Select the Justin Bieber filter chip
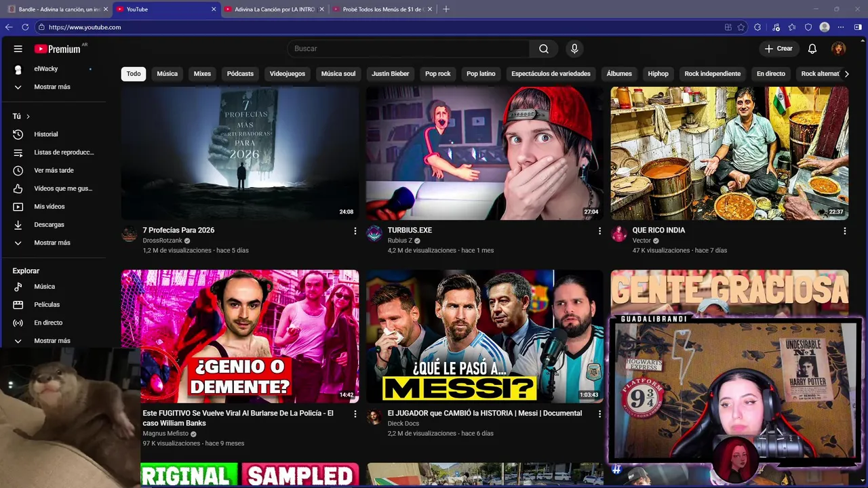This screenshot has height=488, width=868. [x=391, y=74]
